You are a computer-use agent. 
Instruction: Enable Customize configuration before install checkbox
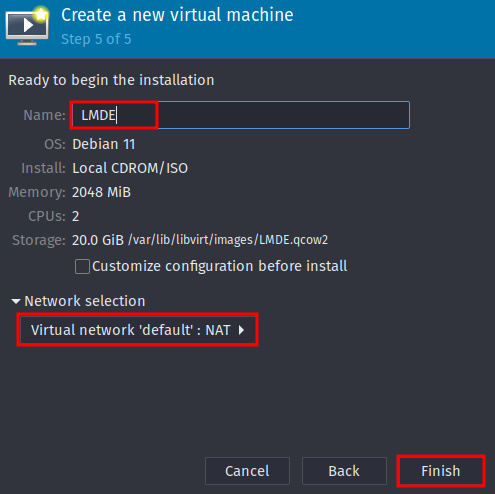tap(82, 267)
